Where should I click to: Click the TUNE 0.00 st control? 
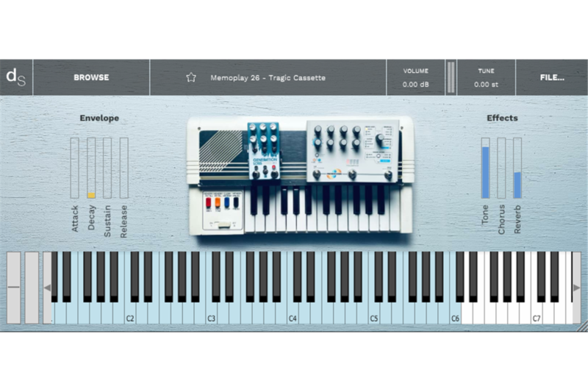tap(486, 77)
